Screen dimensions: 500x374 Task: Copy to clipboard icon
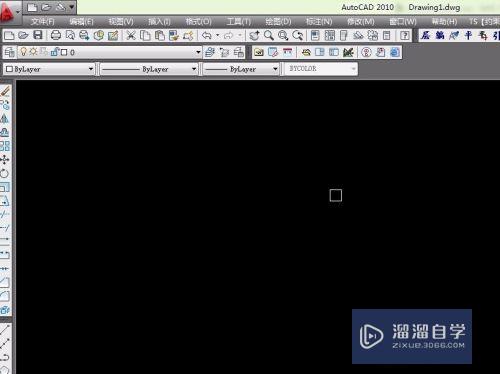[145, 35]
